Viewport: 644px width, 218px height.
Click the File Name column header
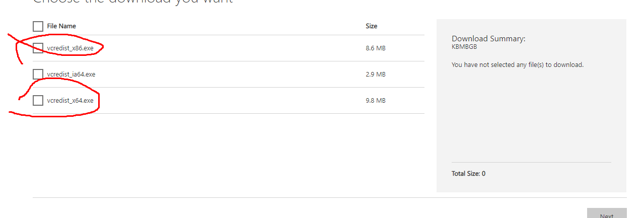(61, 26)
